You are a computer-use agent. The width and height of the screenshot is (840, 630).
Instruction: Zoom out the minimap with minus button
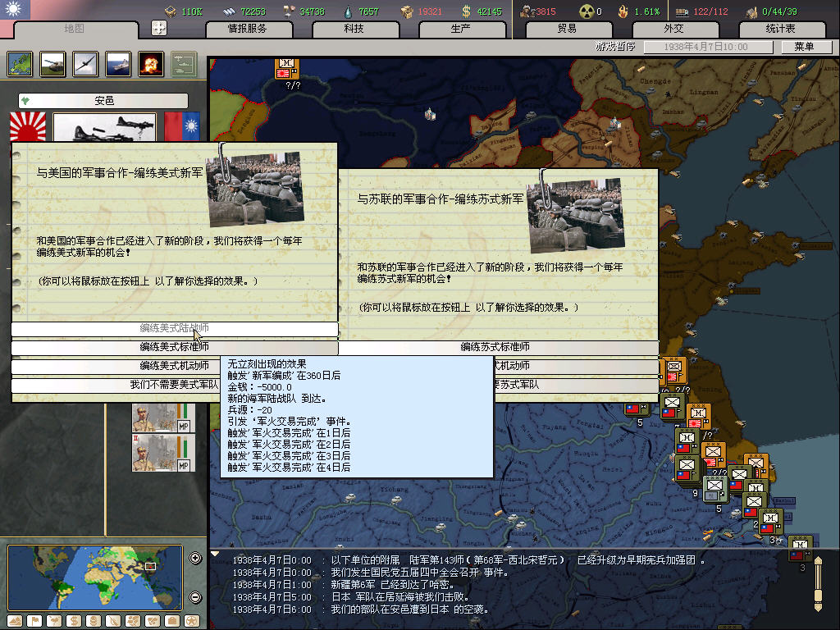coord(195,597)
